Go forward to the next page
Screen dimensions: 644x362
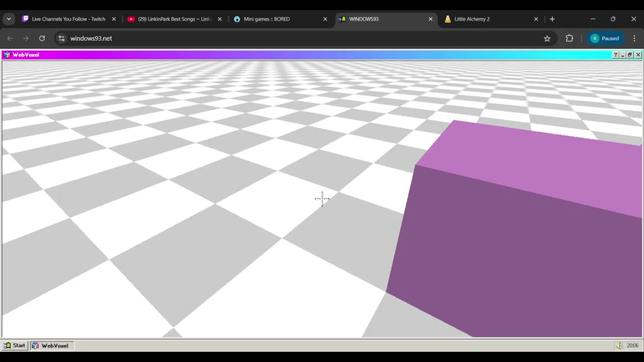tap(26, 38)
